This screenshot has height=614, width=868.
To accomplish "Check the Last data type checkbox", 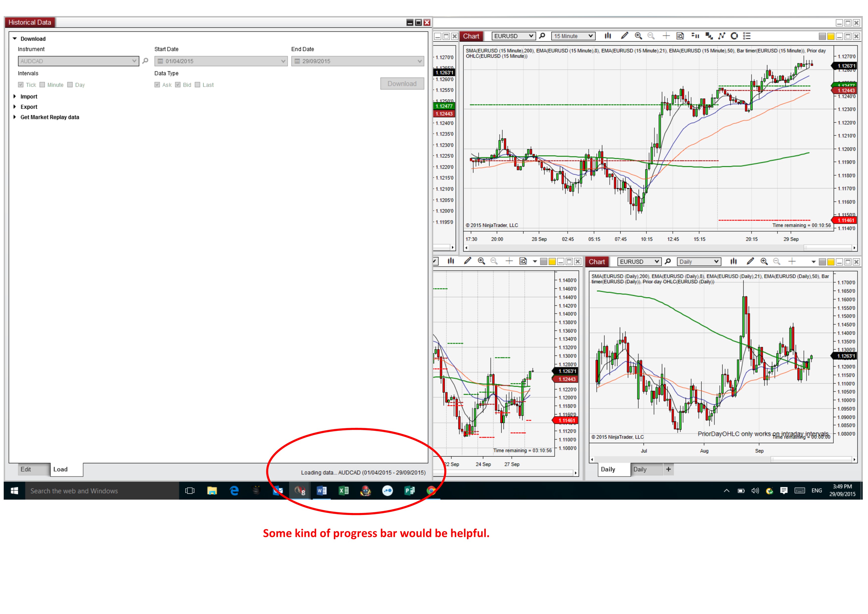I will (x=197, y=85).
